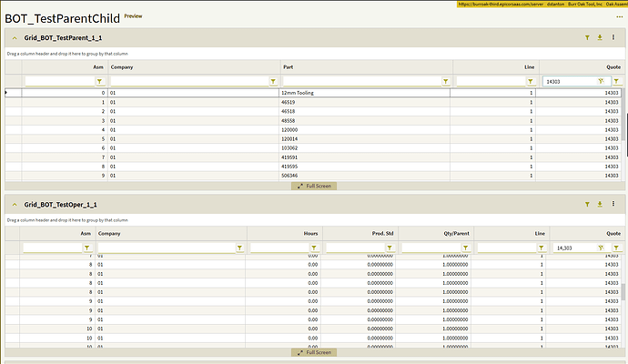
Task: Clear Quote filter in TestParent grid
Action: click(x=601, y=81)
